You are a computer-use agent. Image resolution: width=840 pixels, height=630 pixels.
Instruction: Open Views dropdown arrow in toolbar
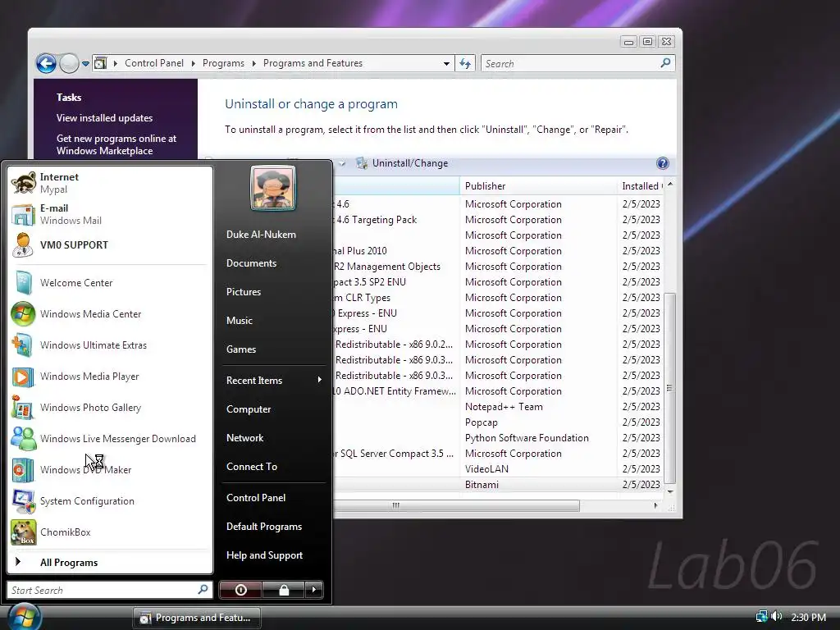click(342, 163)
